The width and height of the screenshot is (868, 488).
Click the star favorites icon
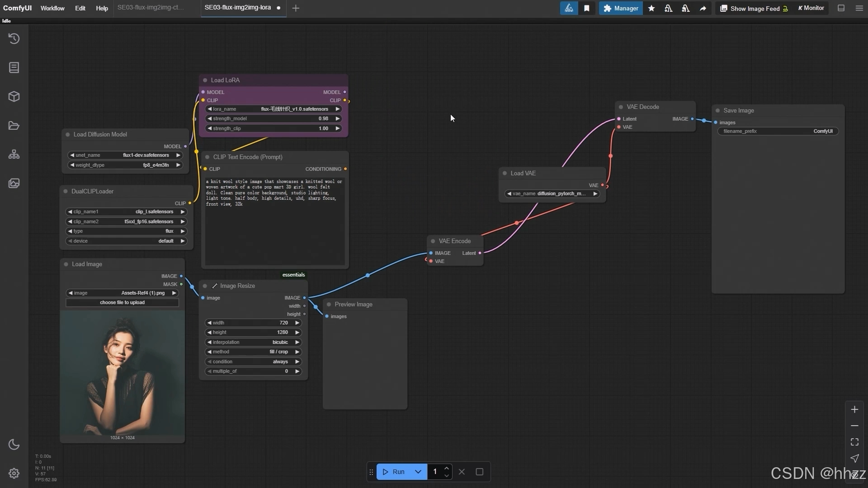(651, 8)
